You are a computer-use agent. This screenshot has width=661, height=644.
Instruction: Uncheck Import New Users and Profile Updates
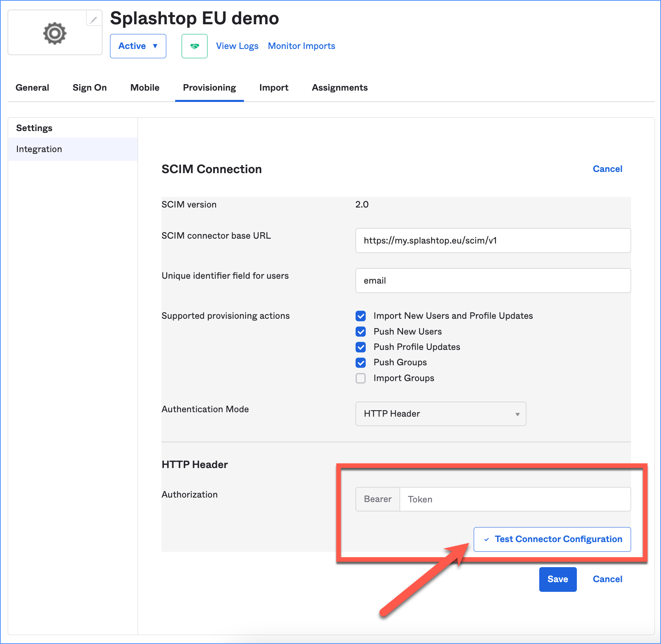(x=361, y=316)
